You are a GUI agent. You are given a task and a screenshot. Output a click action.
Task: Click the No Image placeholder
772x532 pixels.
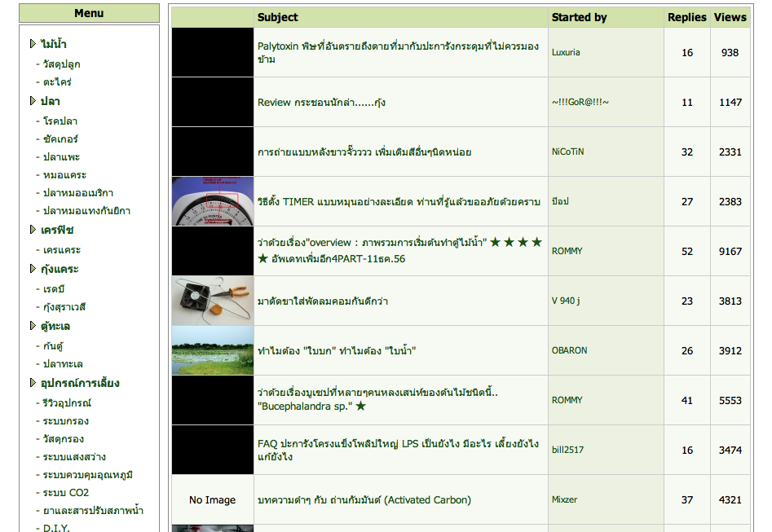(213, 500)
